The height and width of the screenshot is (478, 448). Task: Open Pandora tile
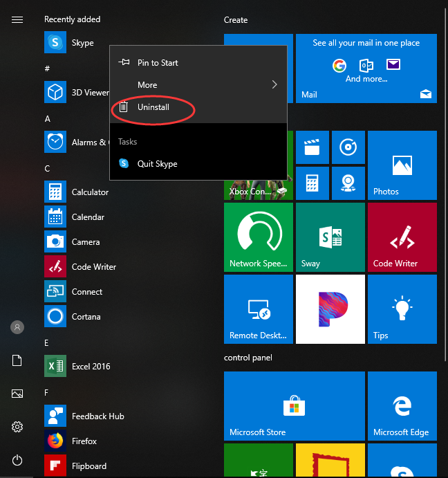[330, 309]
